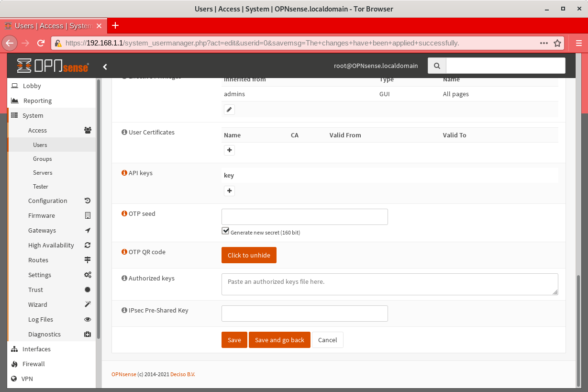Click the Authorized keys info icon
This screenshot has width=588, height=392.
click(x=124, y=278)
